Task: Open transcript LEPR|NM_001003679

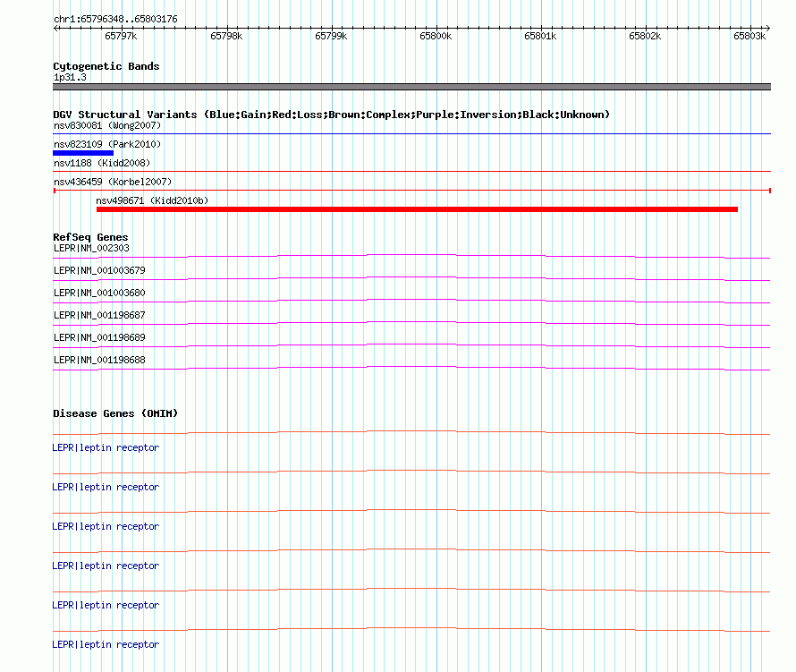Action: 99,270
